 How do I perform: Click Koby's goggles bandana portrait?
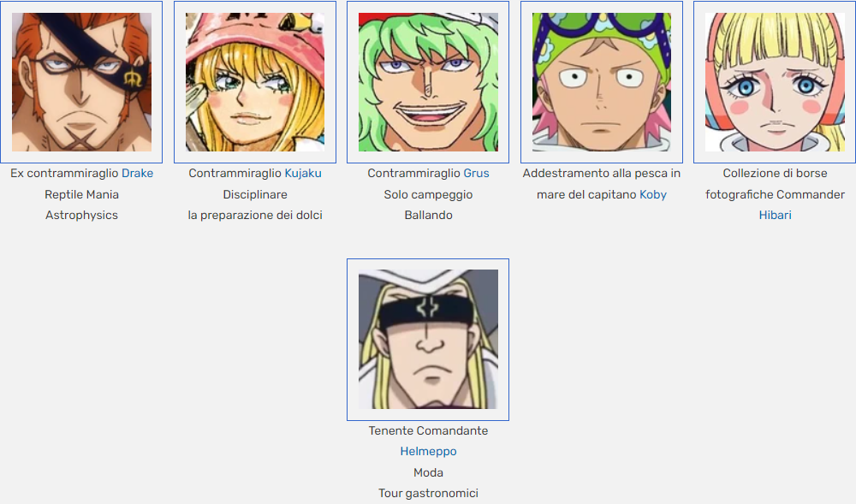[x=602, y=82]
